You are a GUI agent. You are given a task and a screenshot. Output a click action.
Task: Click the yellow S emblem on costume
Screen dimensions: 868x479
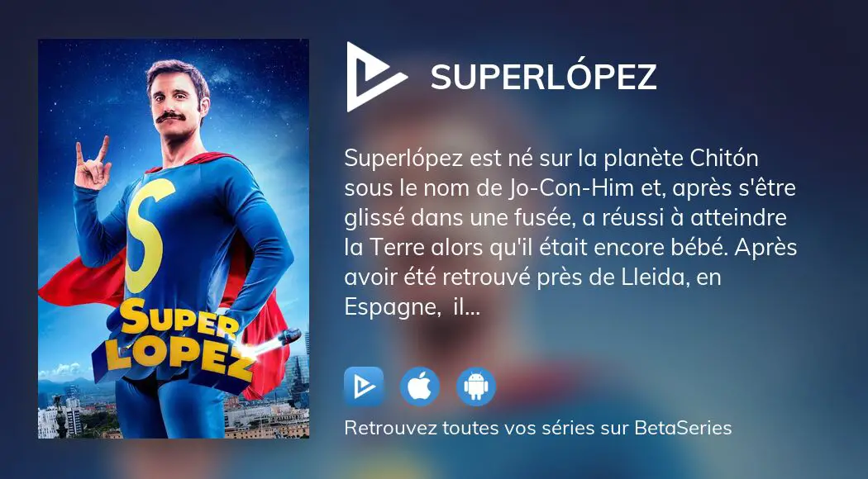point(146,235)
